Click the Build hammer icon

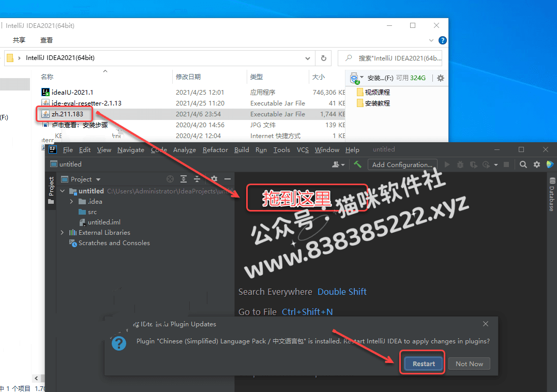(x=357, y=164)
